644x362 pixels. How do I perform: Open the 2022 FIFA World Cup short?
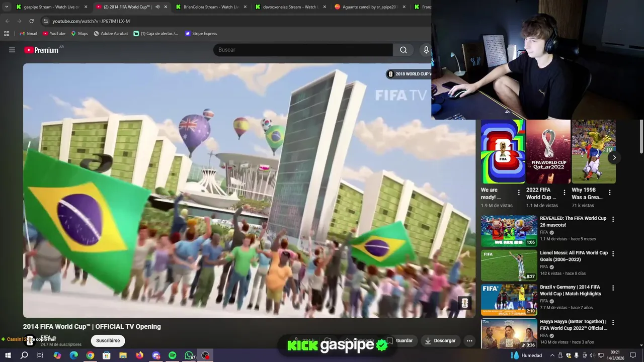pos(548,151)
